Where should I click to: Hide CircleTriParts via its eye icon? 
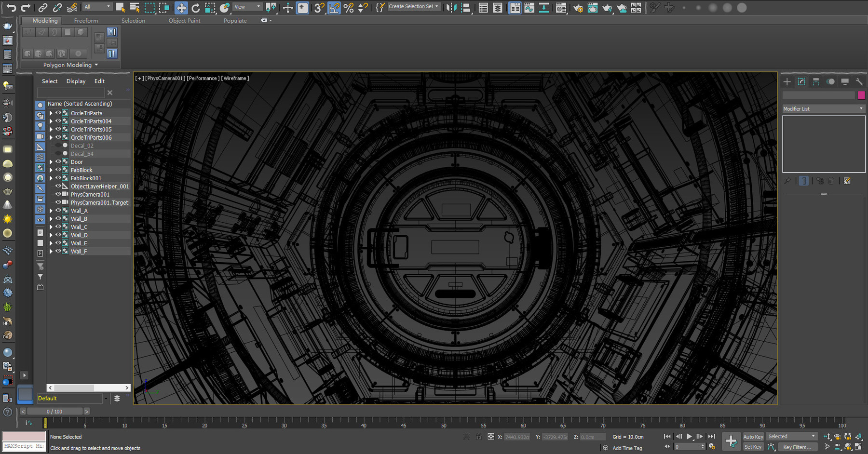pyautogui.click(x=58, y=113)
